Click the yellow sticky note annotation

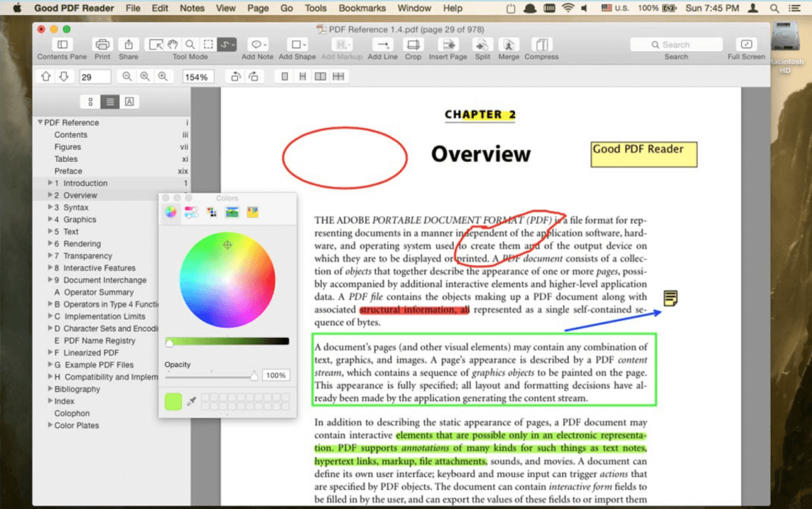[671, 298]
